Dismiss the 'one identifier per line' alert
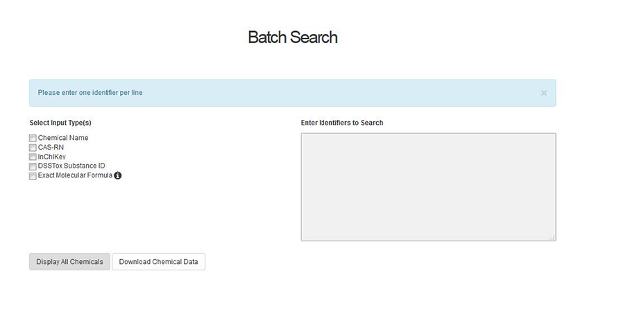This screenshot has width=644, height=325. (544, 93)
